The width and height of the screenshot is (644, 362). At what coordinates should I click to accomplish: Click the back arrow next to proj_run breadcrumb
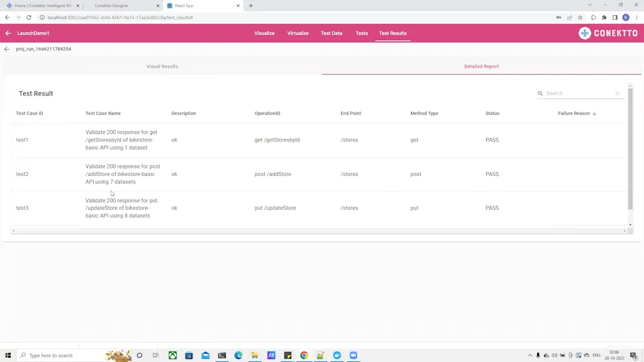click(6, 48)
